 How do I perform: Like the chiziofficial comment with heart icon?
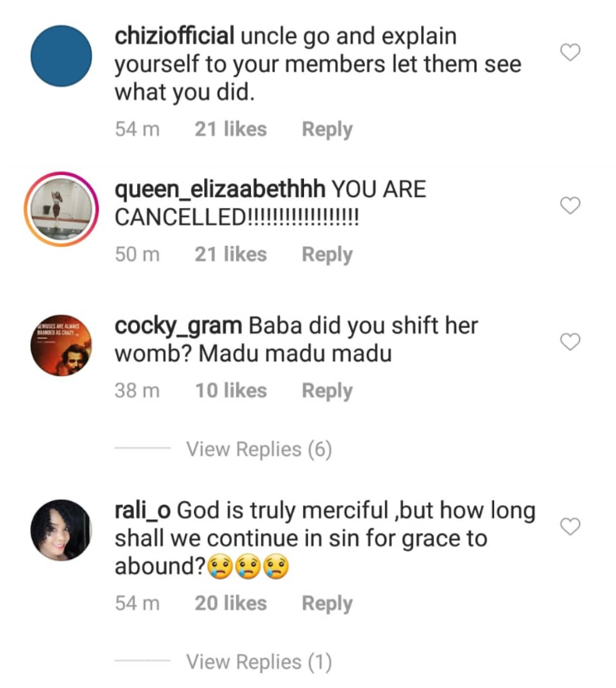coord(570,53)
